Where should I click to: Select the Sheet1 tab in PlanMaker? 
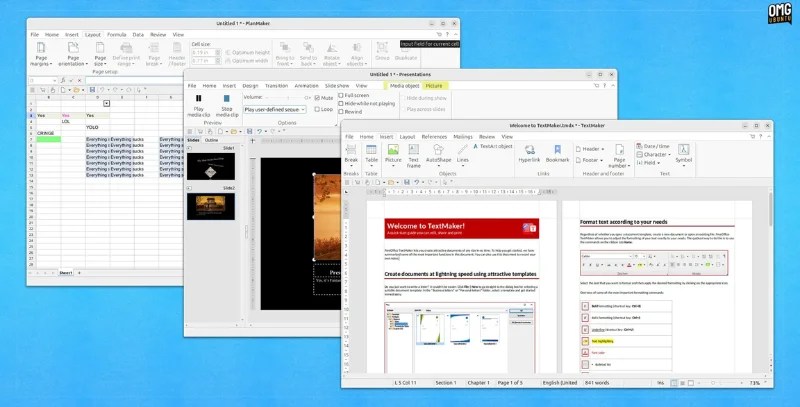click(x=66, y=273)
